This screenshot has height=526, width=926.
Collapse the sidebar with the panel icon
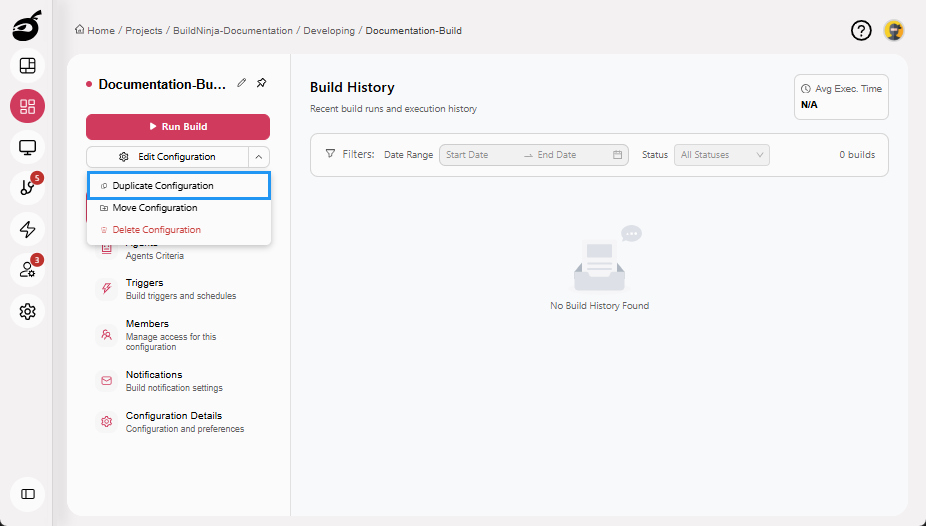tap(28, 494)
